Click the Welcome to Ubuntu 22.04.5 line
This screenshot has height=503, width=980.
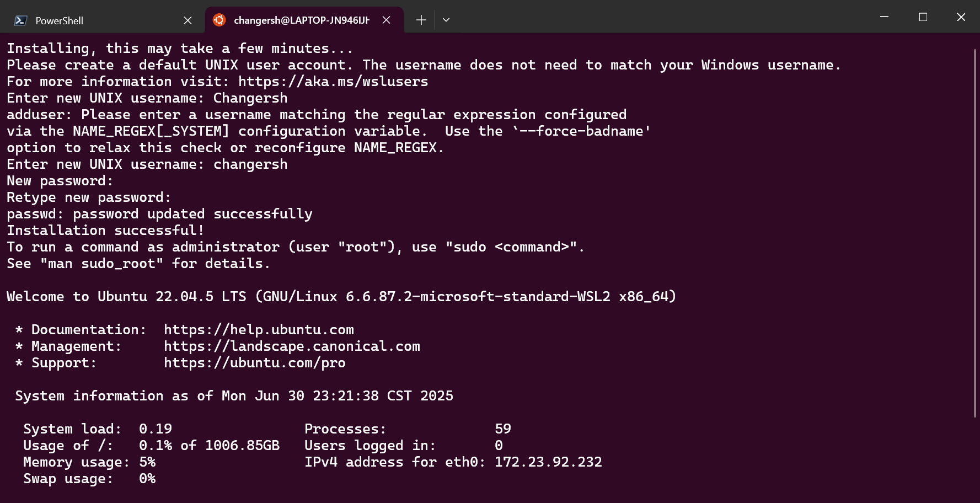click(x=341, y=297)
